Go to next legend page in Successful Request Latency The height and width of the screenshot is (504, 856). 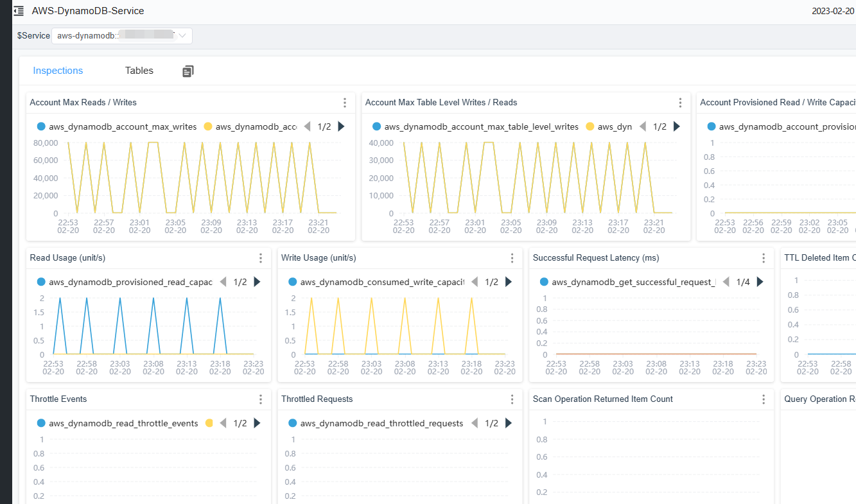[x=760, y=282]
